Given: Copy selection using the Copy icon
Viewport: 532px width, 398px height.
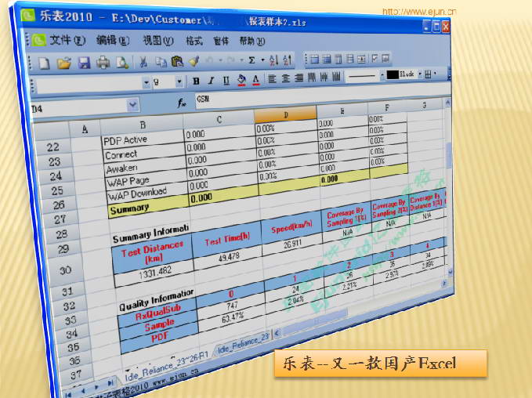Looking at the screenshot, I should click(161, 61).
